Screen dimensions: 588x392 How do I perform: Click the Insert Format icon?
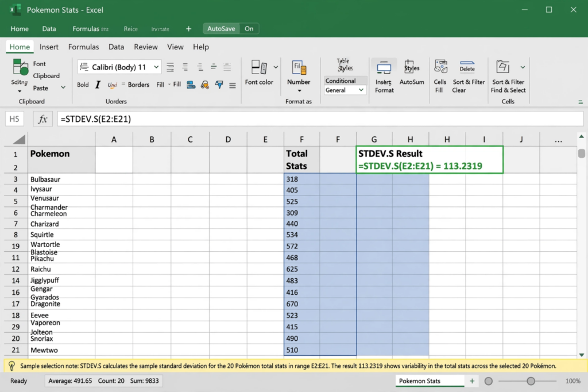[384, 68]
